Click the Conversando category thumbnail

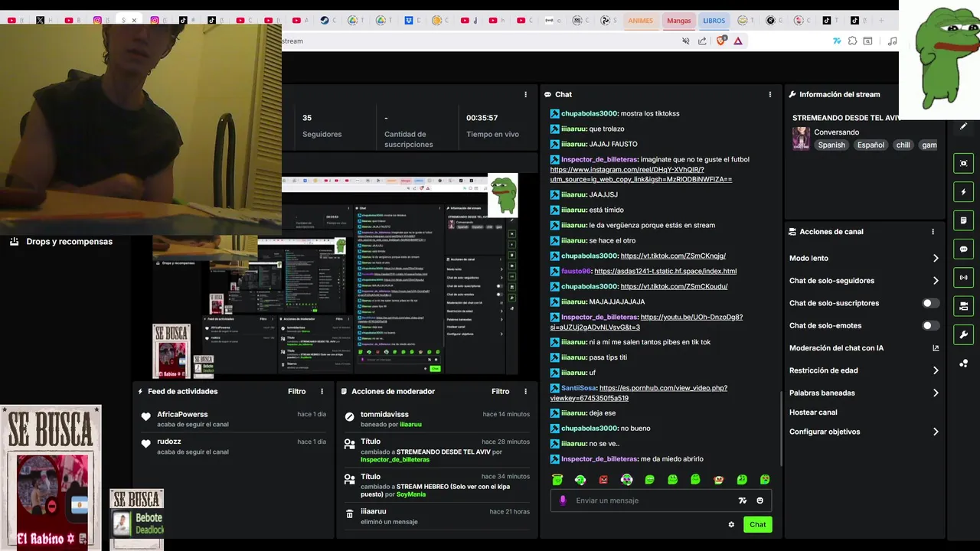(801, 139)
